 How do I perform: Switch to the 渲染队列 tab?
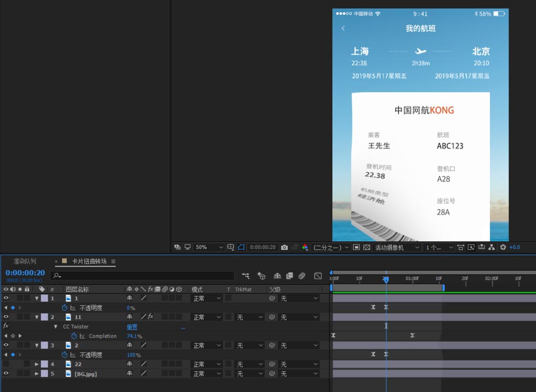(25, 262)
